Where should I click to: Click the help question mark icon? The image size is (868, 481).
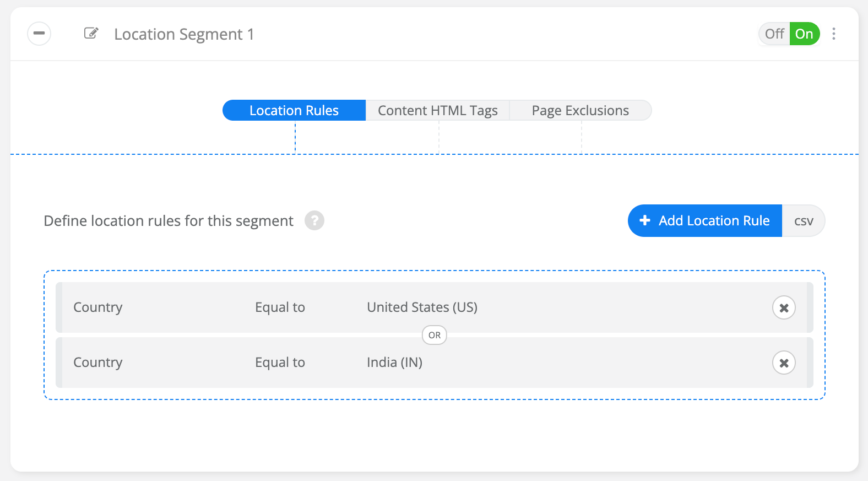(x=314, y=220)
